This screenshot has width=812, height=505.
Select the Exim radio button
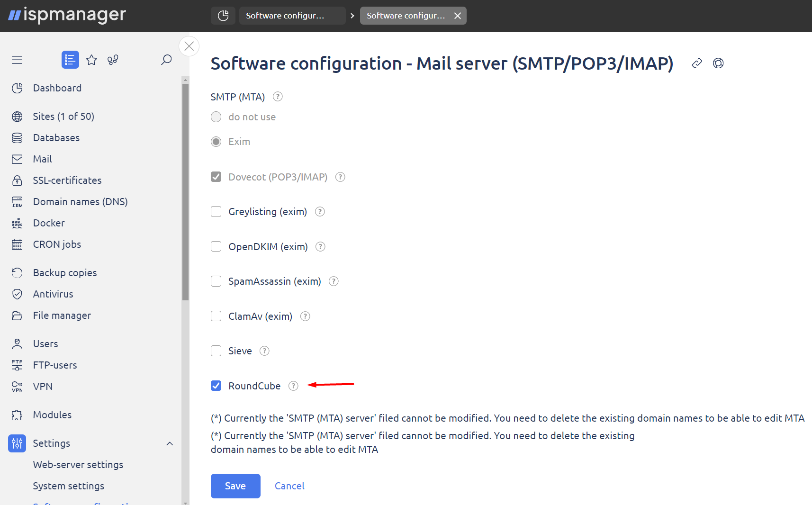tap(216, 142)
